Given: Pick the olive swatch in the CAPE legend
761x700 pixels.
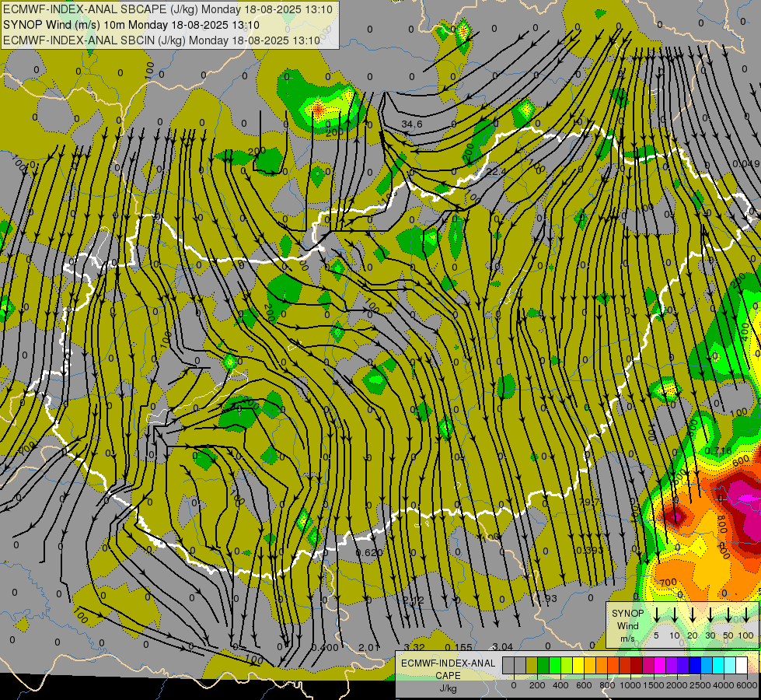Looking at the screenshot, I should 532,666.
